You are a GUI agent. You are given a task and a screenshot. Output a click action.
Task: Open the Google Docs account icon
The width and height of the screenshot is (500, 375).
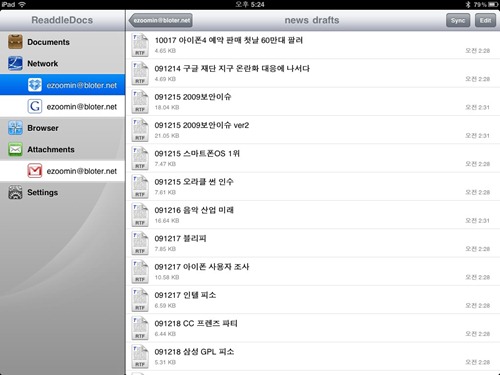pos(35,106)
